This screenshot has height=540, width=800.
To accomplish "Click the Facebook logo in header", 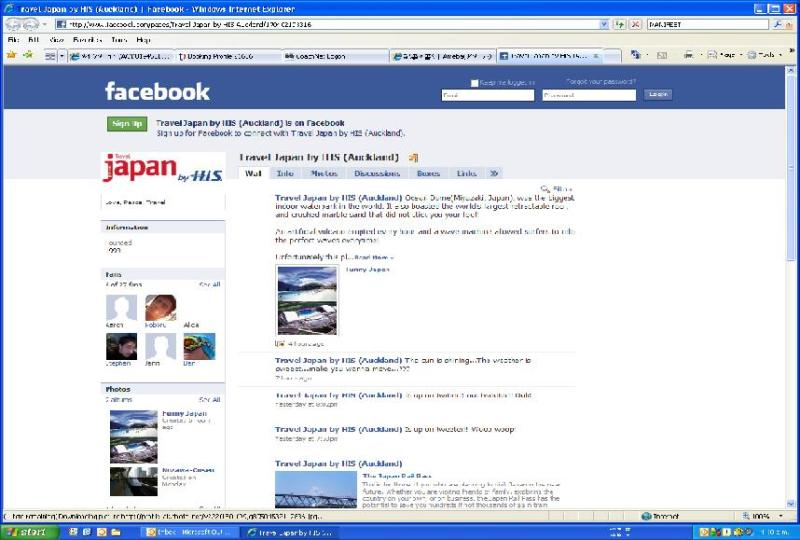I will [157, 91].
